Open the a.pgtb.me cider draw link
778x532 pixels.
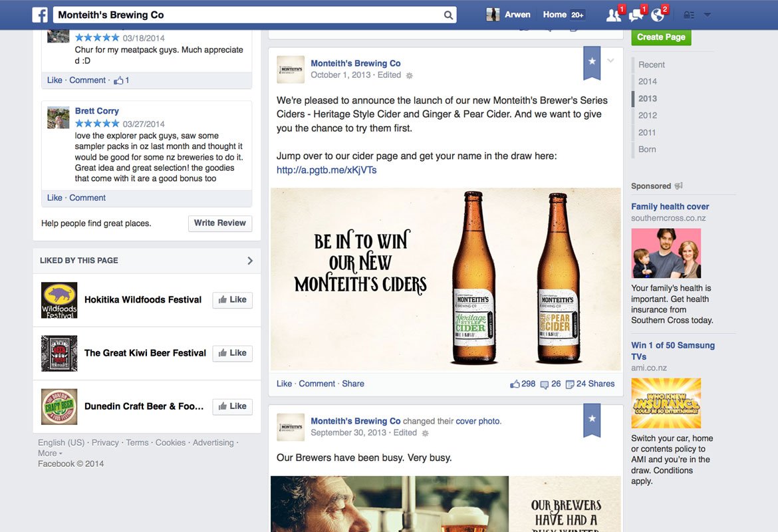326,170
